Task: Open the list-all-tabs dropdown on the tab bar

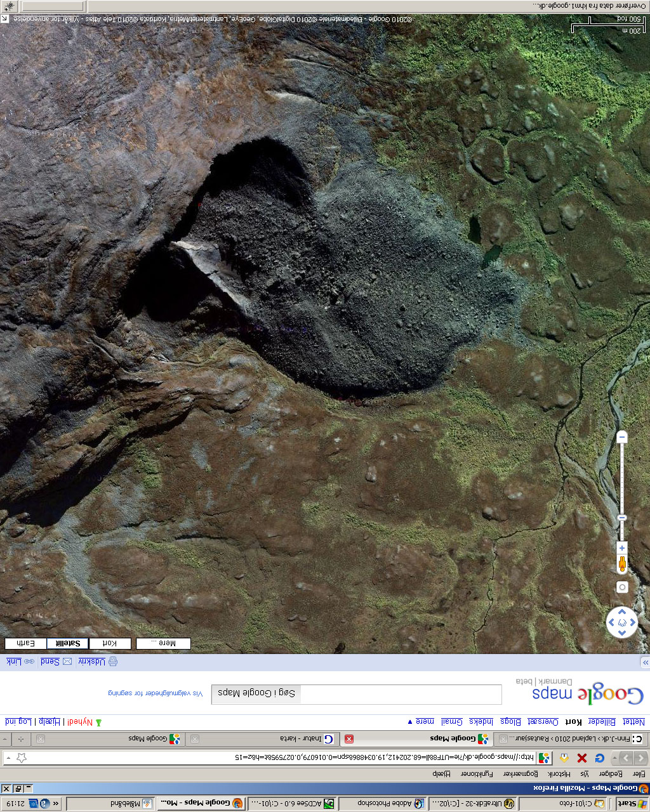Action: (x=5, y=739)
